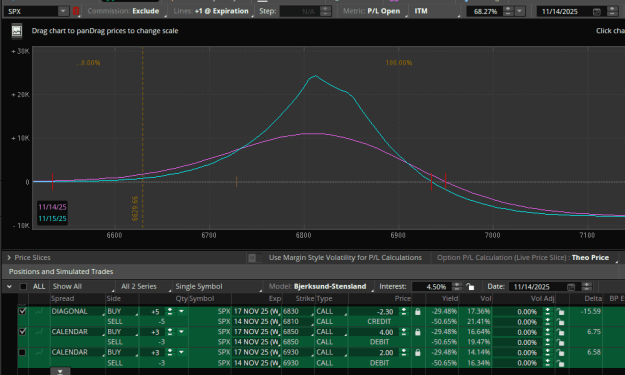Click the lower Date stepper arrows

point(587,287)
